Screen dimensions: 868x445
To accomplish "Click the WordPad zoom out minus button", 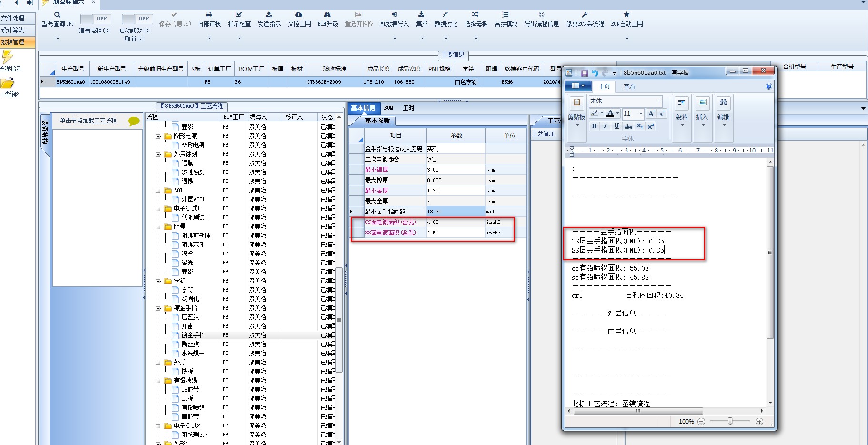I will tap(701, 422).
